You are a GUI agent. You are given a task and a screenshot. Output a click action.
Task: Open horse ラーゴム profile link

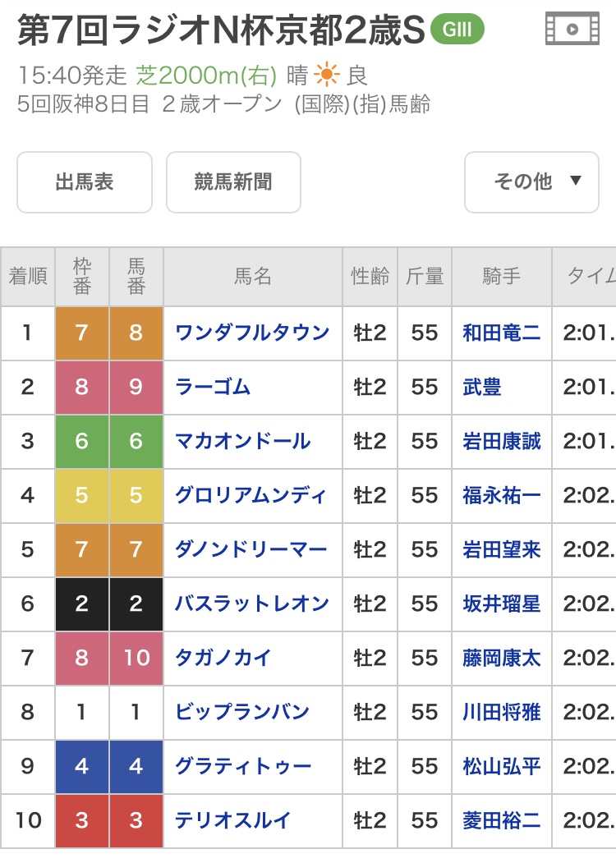(213, 387)
